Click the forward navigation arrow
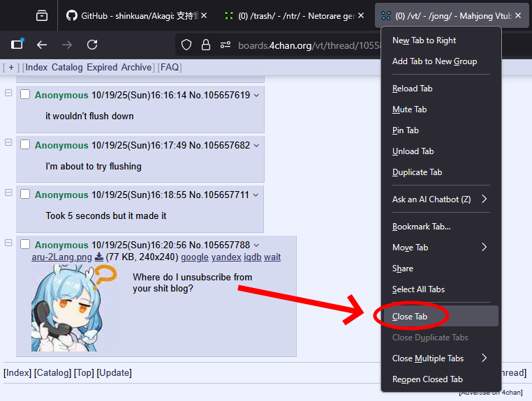The height and width of the screenshot is (401, 532). pos(67,45)
